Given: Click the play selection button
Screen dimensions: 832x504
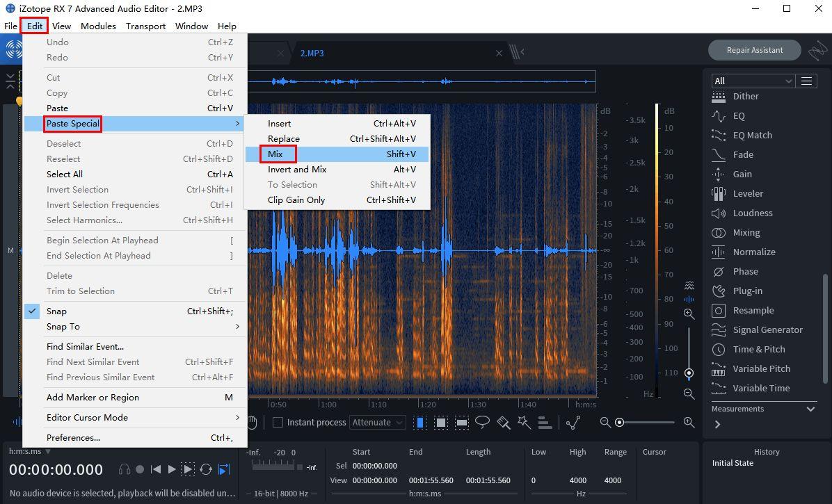Looking at the screenshot, I should [188, 469].
